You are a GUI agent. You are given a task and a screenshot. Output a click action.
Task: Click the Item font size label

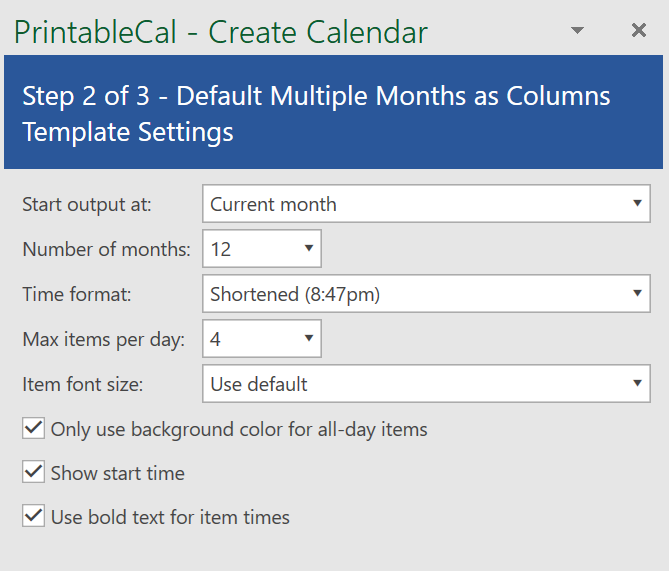tap(83, 385)
